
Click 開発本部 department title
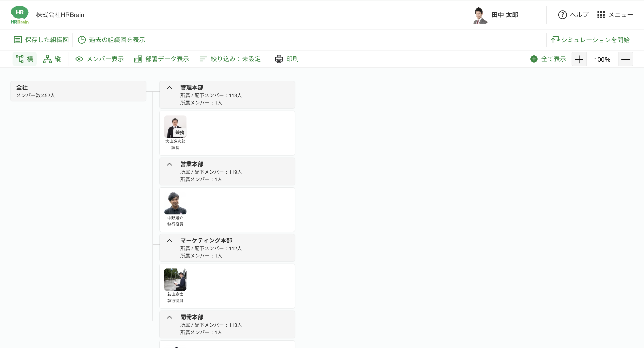point(192,317)
